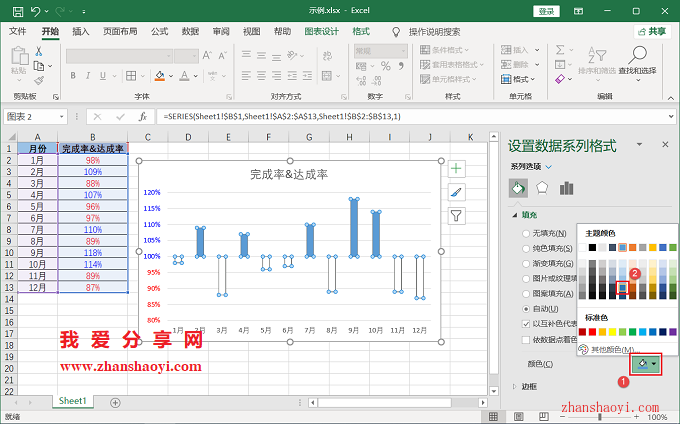Click the Copy icon in clipboard group

click(x=39, y=66)
